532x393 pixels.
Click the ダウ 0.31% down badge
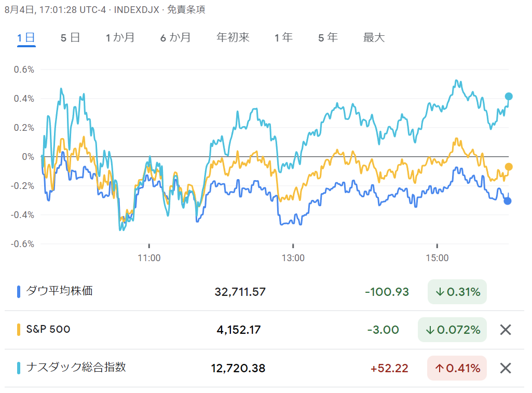pyautogui.click(x=457, y=292)
